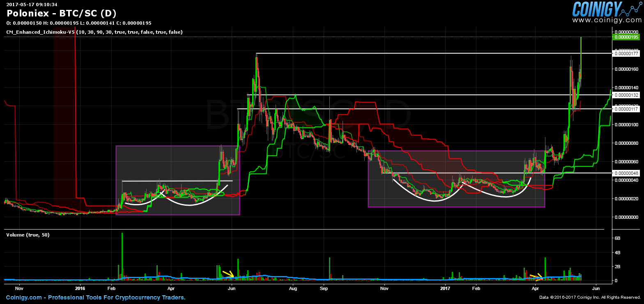Click the Data ©2016-2017 Coinigy Inc. copyright text
This screenshot has width=644, height=304.
(x=590, y=297)
